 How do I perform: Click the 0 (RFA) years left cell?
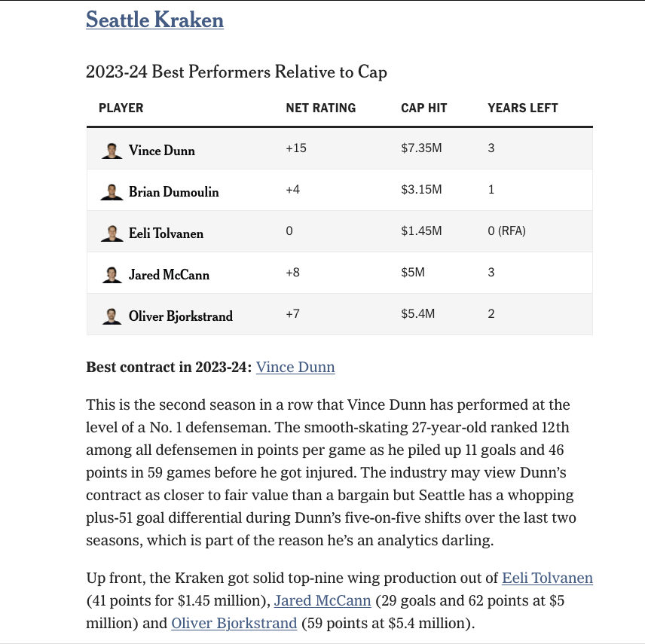[x=506, y=231]
